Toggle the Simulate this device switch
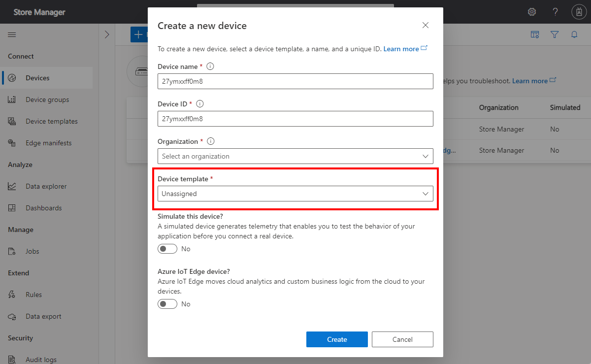The width and height of the screenshot is (591, 364). 167,249
